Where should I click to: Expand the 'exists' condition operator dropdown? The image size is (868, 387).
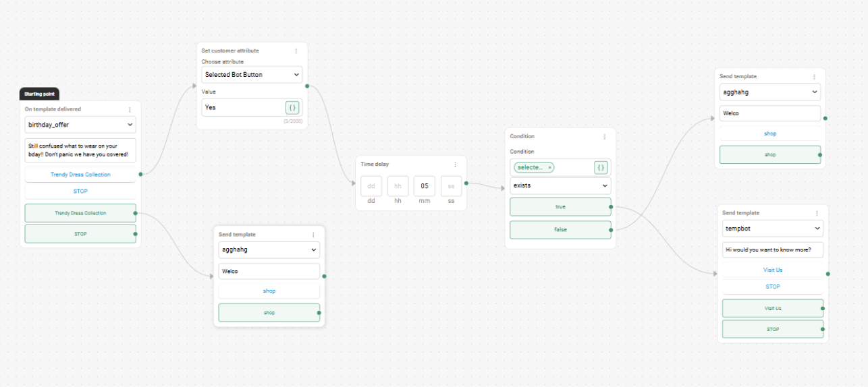coord(560,185)
